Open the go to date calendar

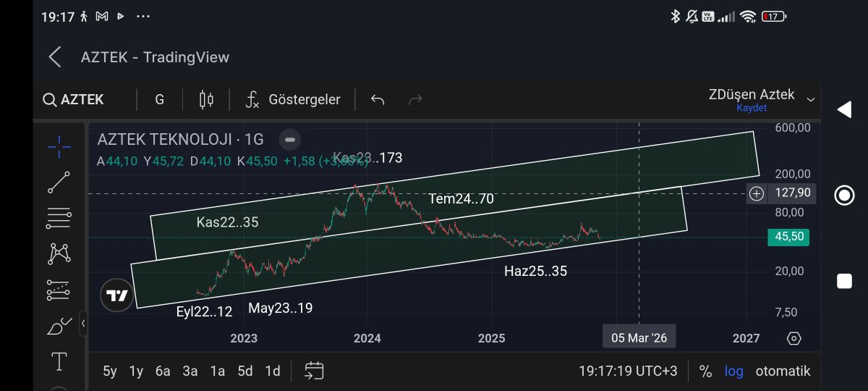pyautogui.click(x=314, y=371)
